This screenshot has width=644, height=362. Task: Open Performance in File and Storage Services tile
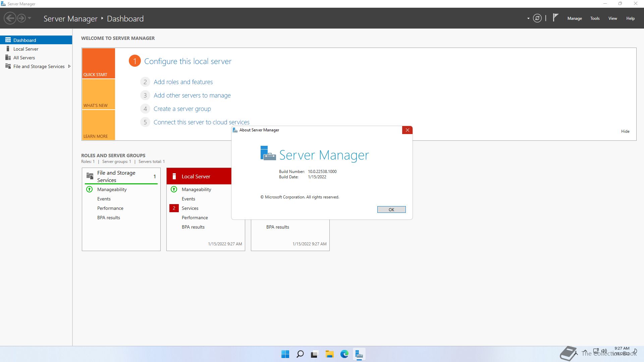[110, 208]
